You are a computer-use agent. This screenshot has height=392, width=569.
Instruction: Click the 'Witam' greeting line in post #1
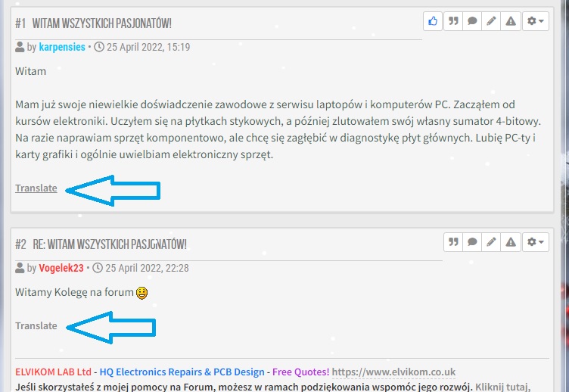point(31,71)
